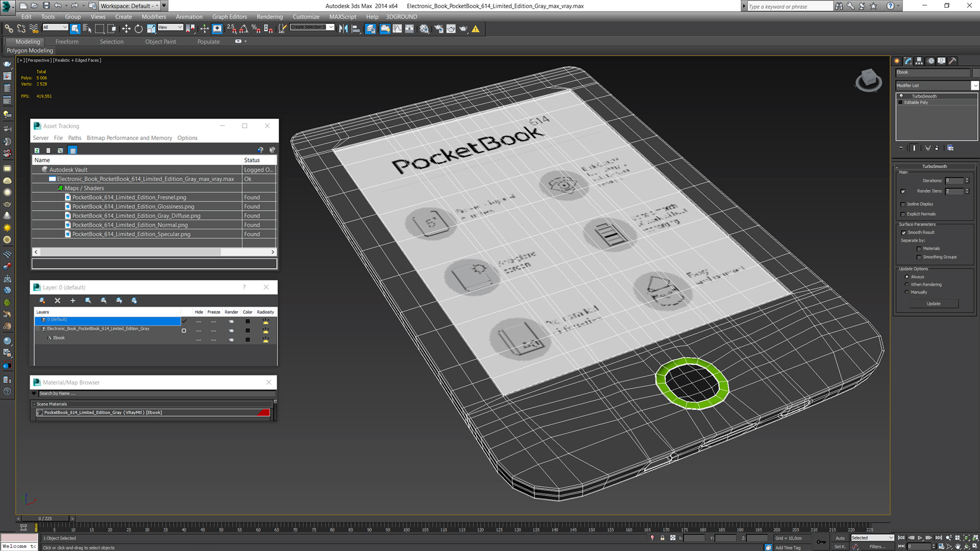The image size is (980, 551).
Task: Collapse the TurboSmooth rollout
Action: 934,166
